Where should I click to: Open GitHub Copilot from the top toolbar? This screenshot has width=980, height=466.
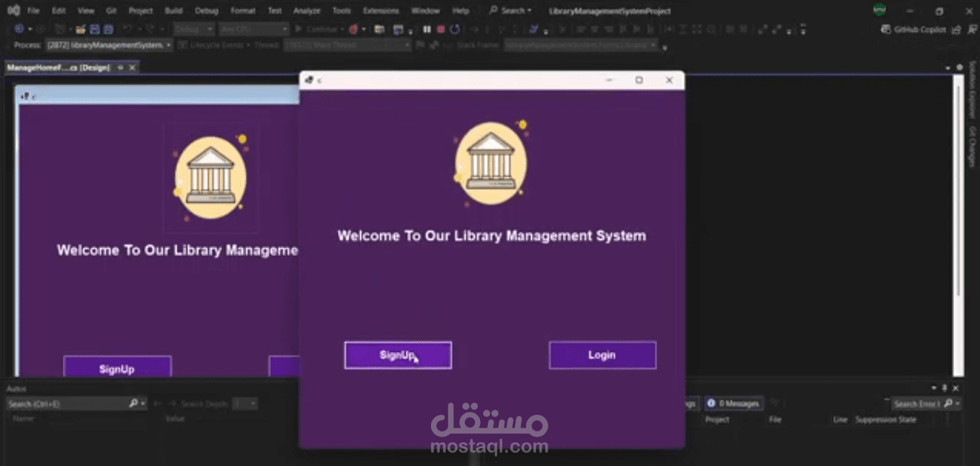coord(915,30)
